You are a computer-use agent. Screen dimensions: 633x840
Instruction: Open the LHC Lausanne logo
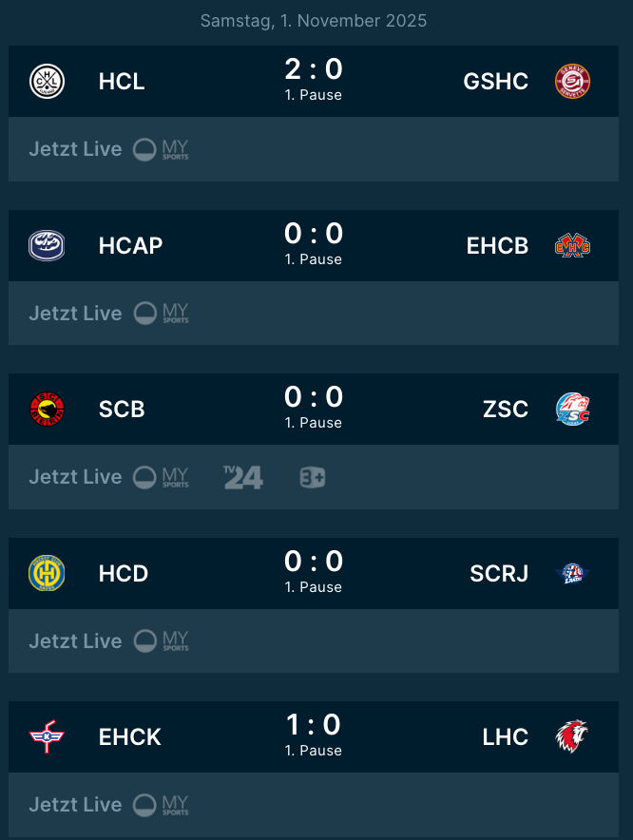tap(573, 737)
